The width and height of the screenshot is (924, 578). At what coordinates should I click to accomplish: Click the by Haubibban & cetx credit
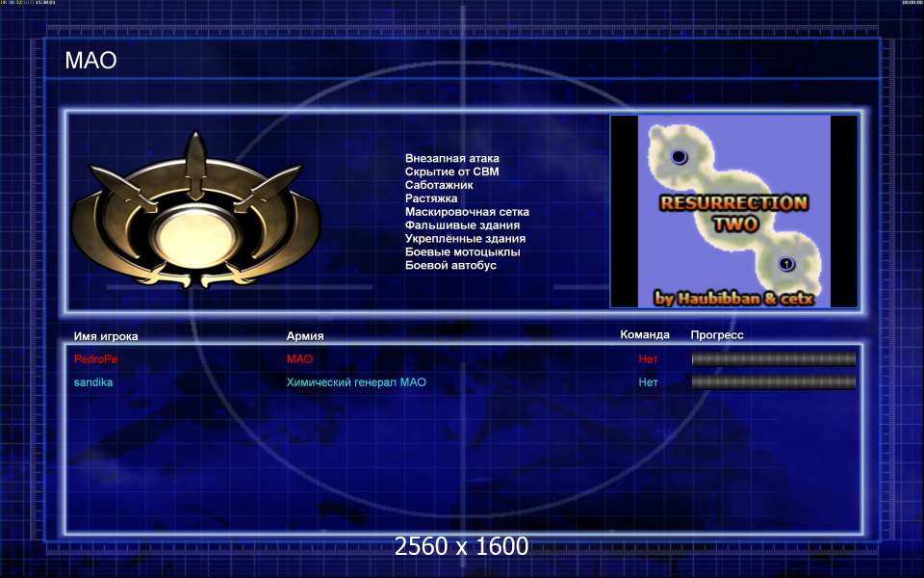point(734,299)
